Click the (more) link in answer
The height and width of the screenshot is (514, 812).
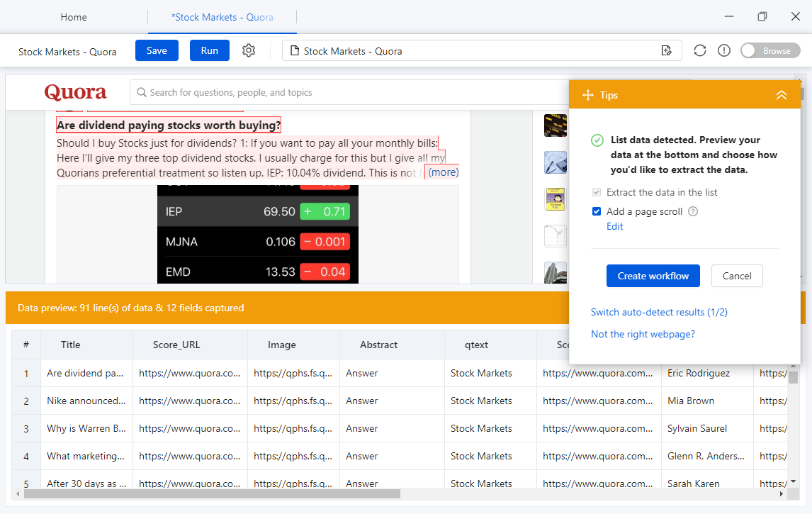(444, 172)
